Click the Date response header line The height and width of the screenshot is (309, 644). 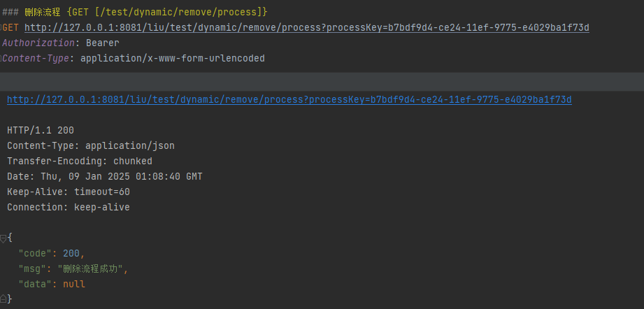click(x=105, y=177)
